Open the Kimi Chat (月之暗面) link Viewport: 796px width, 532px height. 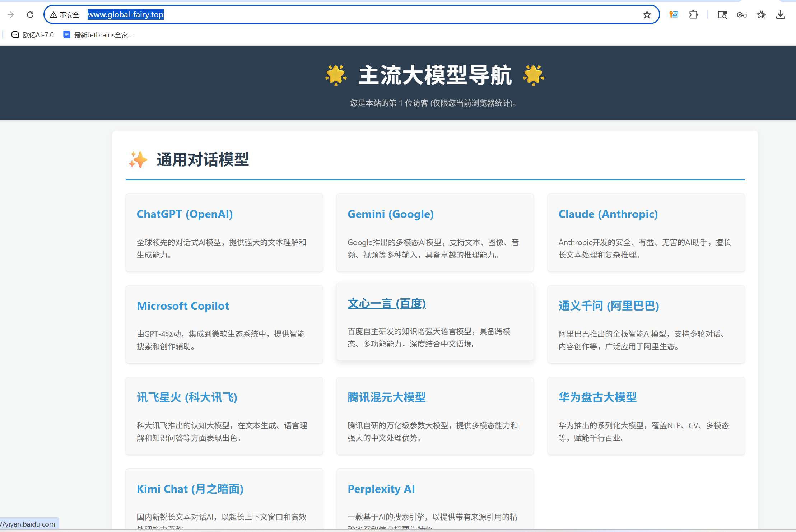[x=190, y=489]
